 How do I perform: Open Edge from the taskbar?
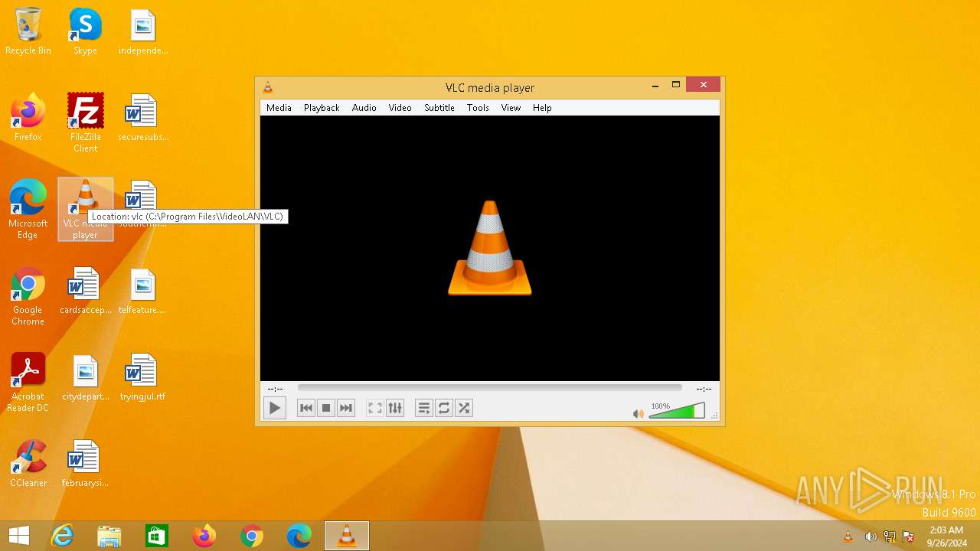[x=299, y=536]
